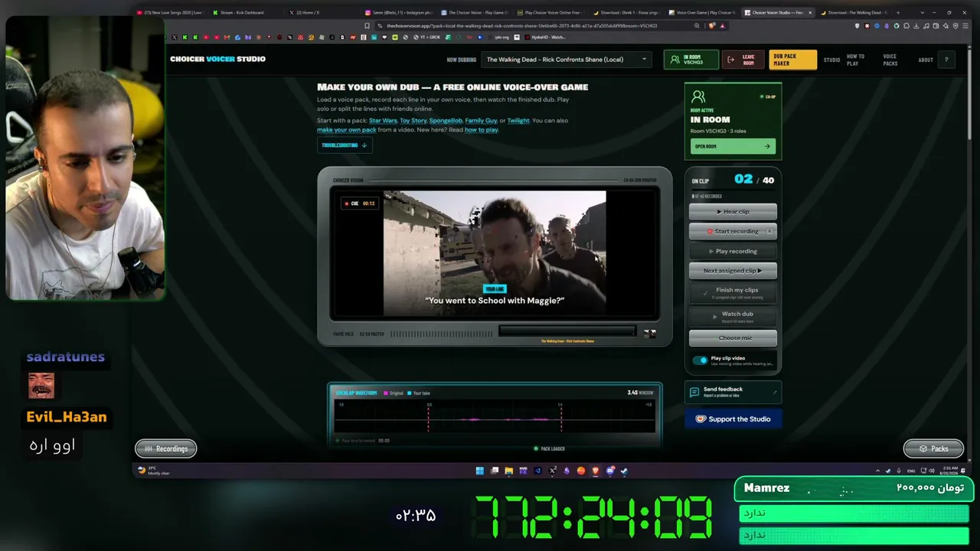The height and width of the screenshot is (551, 980).
Task: Open the HydraHD bookmark
Action: [x=547, y=37]
